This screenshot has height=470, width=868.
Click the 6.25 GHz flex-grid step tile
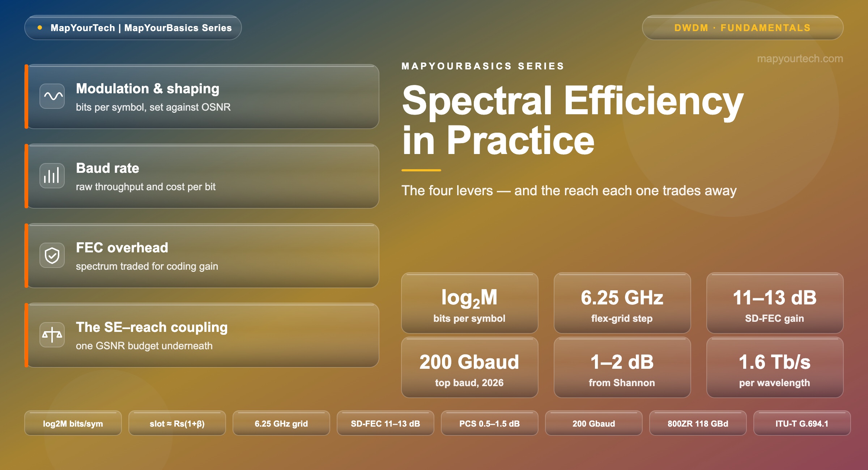622,303
